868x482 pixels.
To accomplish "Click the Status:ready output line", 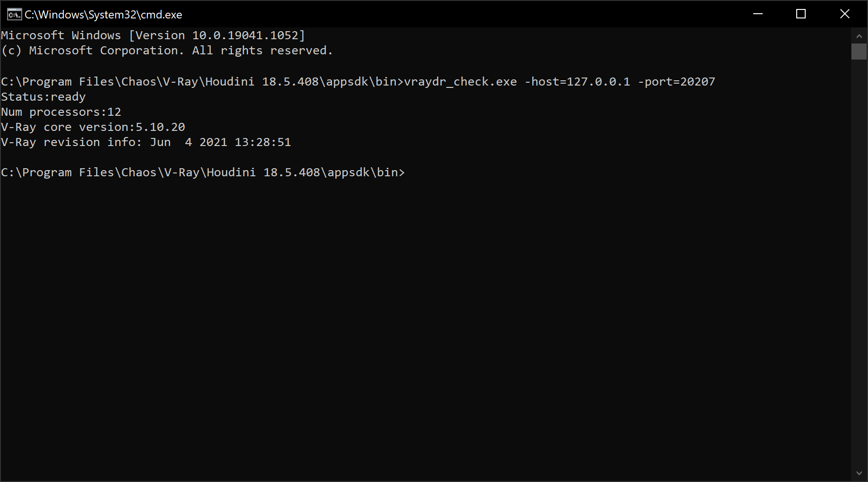I will pos(43,97).
